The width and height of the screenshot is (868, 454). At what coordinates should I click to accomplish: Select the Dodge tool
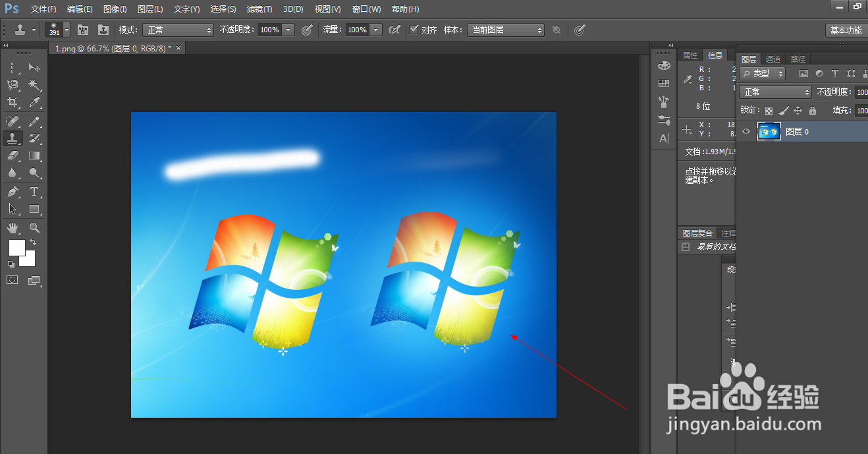click(x=34, y=173)
